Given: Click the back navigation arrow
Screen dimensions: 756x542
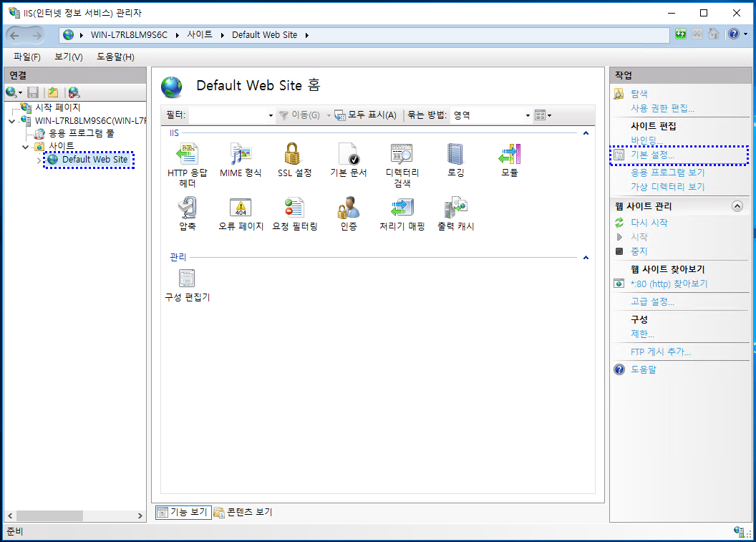Looking at the screenshot, I should point(14,34).
